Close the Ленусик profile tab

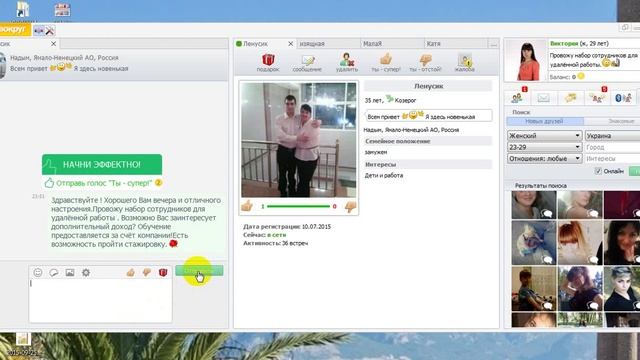[x=291, y=44]
